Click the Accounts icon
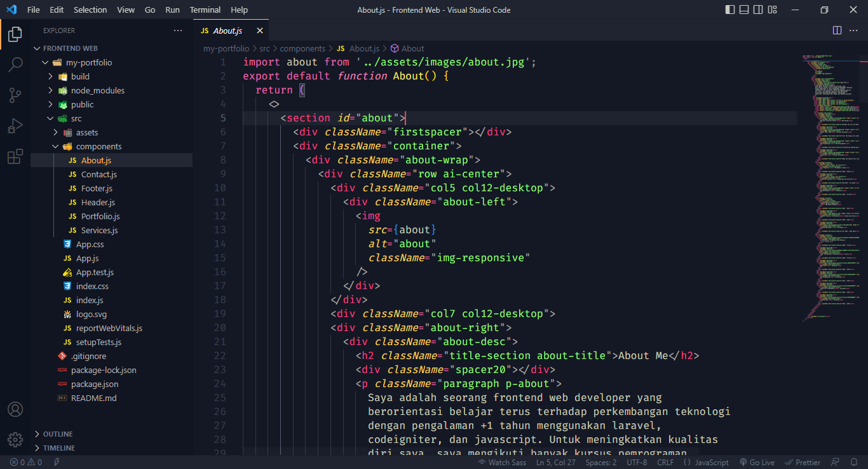This screenshot has width=868, height=469. [15, 409]
